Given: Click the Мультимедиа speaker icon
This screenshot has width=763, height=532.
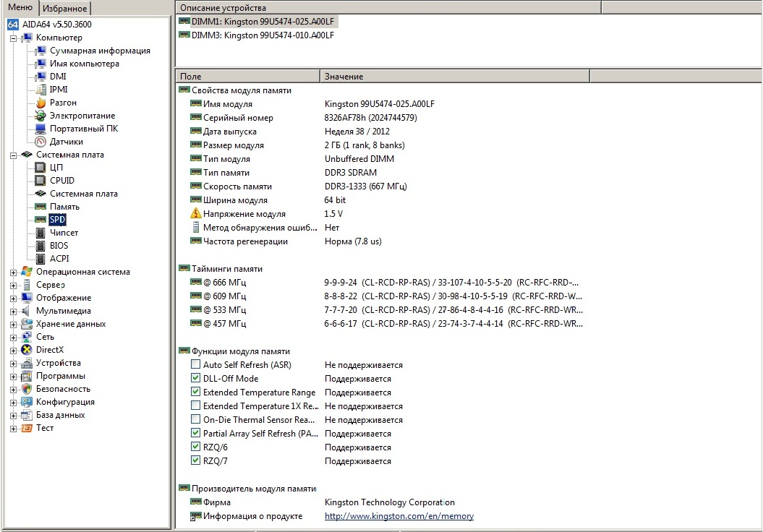Looking at the screenshot, I should click(27, 311).
